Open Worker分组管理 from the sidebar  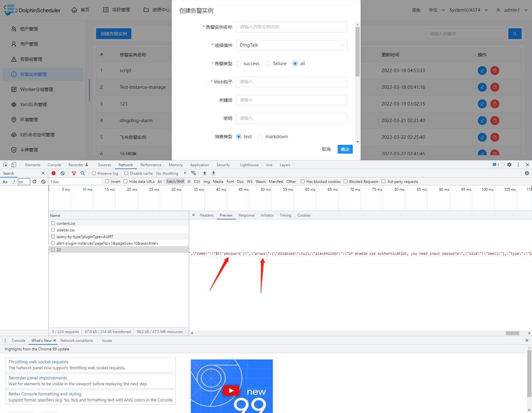pos(36,89)
